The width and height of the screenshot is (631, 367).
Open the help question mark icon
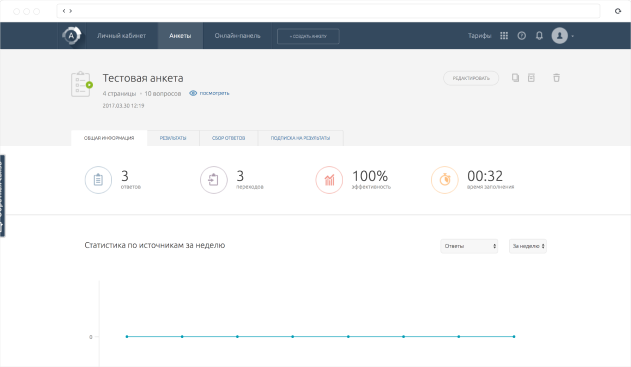point(522,36)
